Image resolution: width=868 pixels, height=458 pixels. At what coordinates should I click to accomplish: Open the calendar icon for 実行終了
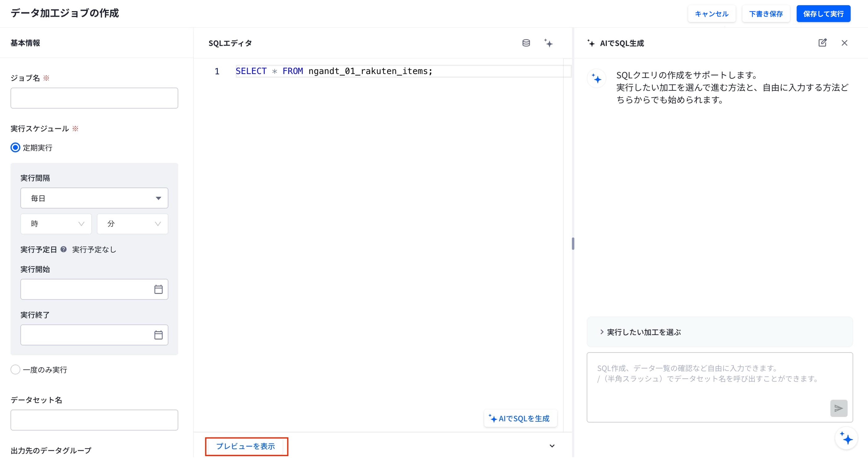(x=158, y=335)
